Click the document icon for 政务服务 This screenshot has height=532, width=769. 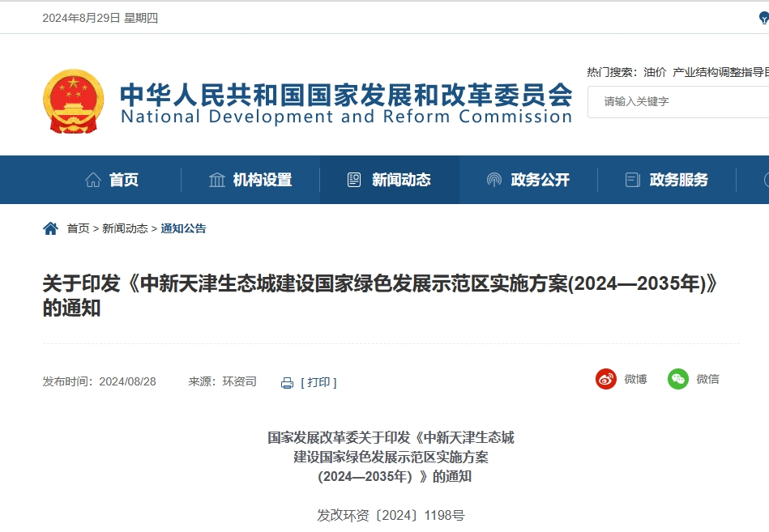coord(633,180)
